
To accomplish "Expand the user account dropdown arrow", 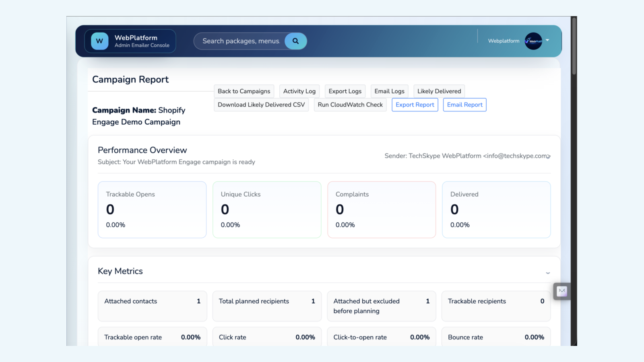I will [547, 40].
